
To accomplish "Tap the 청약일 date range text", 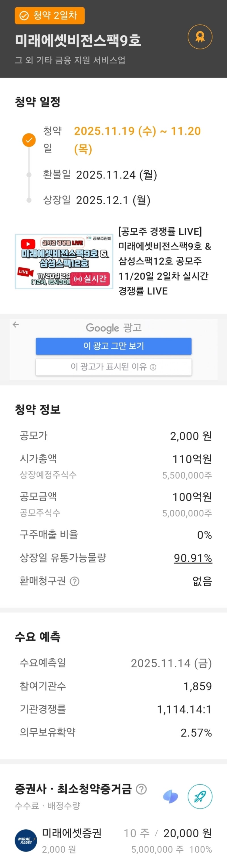I will point(137,140).
